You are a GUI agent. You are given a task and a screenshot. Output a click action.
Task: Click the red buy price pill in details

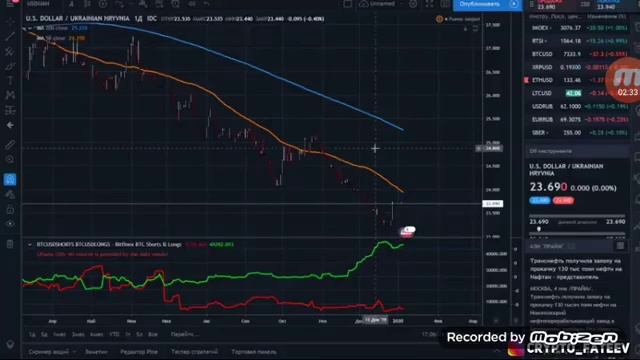(563, 200)
